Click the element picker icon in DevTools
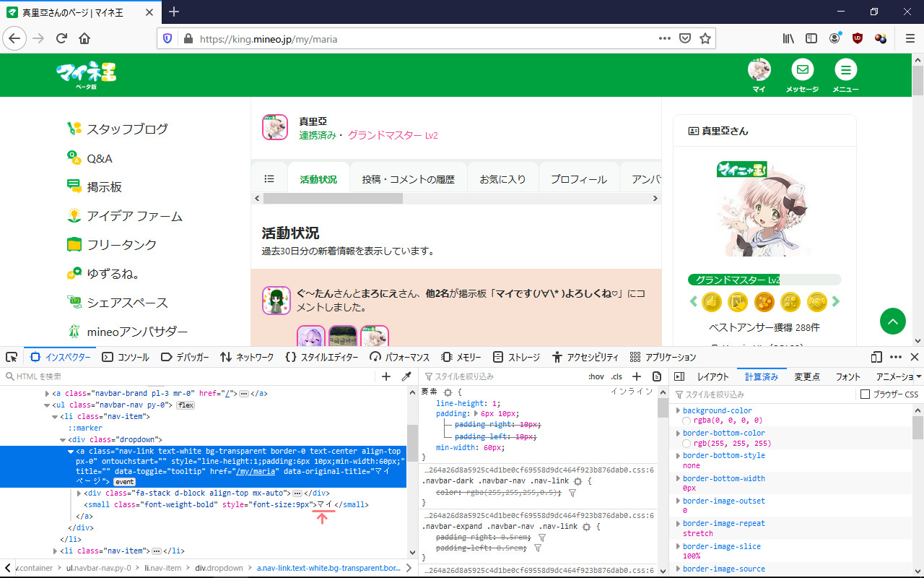 tap(11, 357)
